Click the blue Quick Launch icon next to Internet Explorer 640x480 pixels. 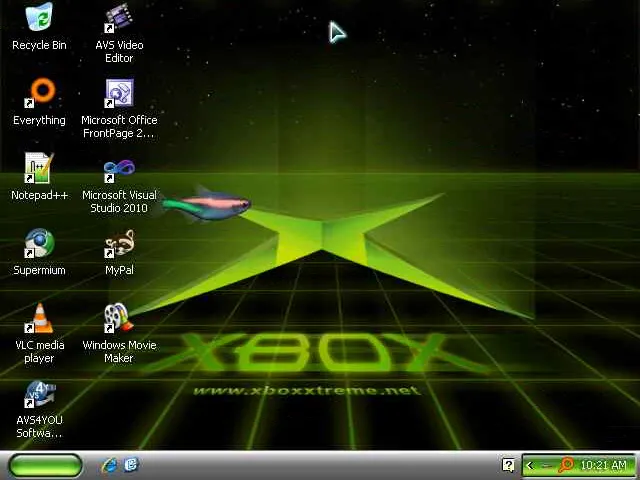point(131,464)
